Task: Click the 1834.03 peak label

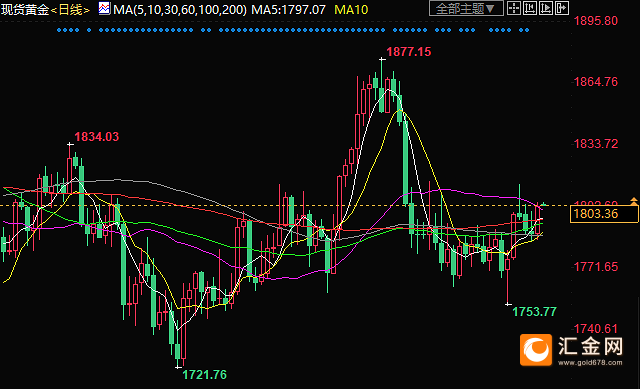Action: pyautogui.click(x=97, y=137)
